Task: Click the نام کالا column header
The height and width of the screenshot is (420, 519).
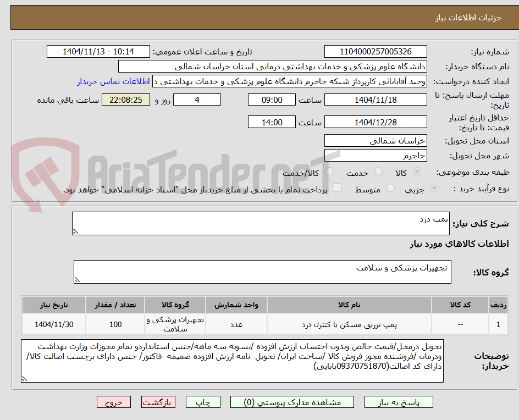Action: coord(349,305)
